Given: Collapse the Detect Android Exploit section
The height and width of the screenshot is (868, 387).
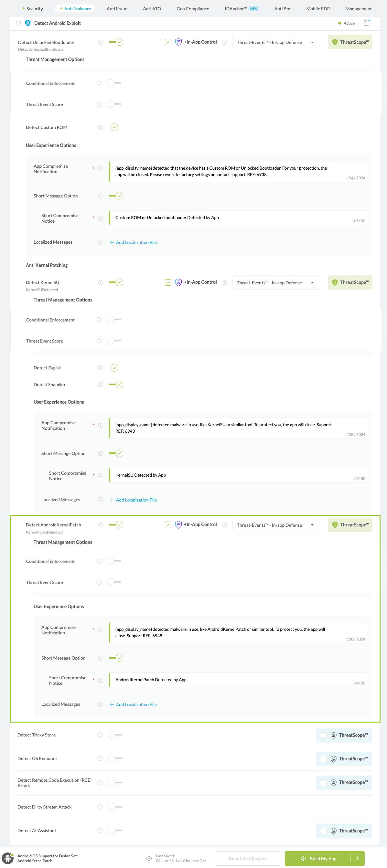Looking at the screenshot, I should point(18,23).
